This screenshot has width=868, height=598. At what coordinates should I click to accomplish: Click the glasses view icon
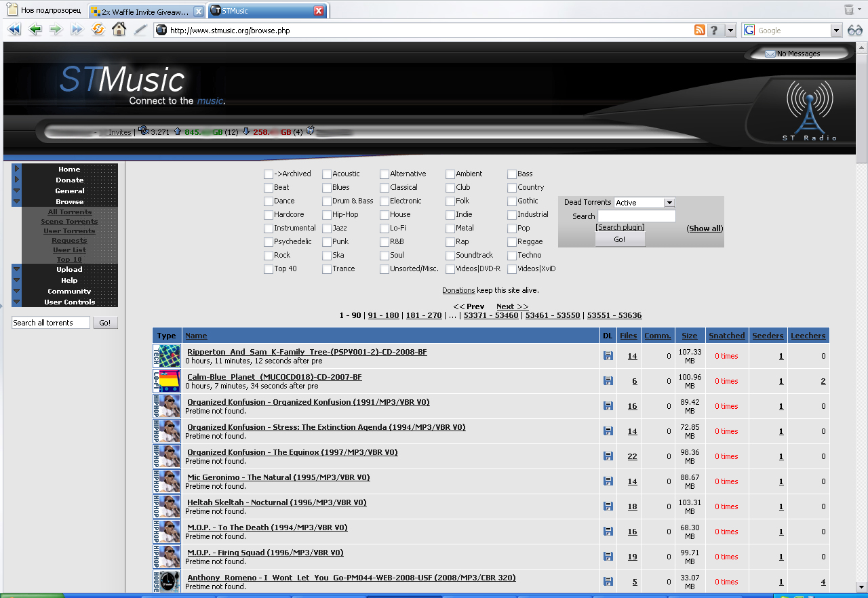[x=854, y=31]
